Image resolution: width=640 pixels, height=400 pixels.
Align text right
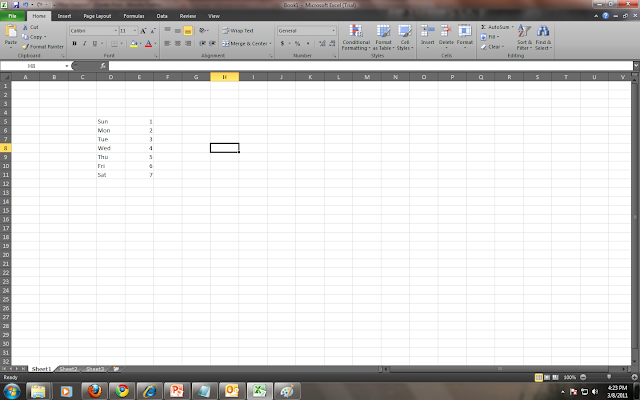tap(188, 43)
